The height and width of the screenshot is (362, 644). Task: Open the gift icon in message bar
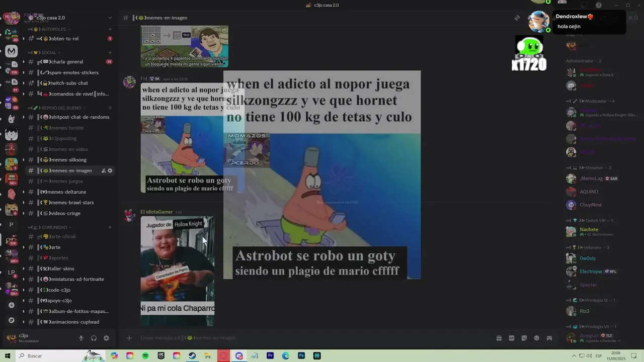click(499, 338)
